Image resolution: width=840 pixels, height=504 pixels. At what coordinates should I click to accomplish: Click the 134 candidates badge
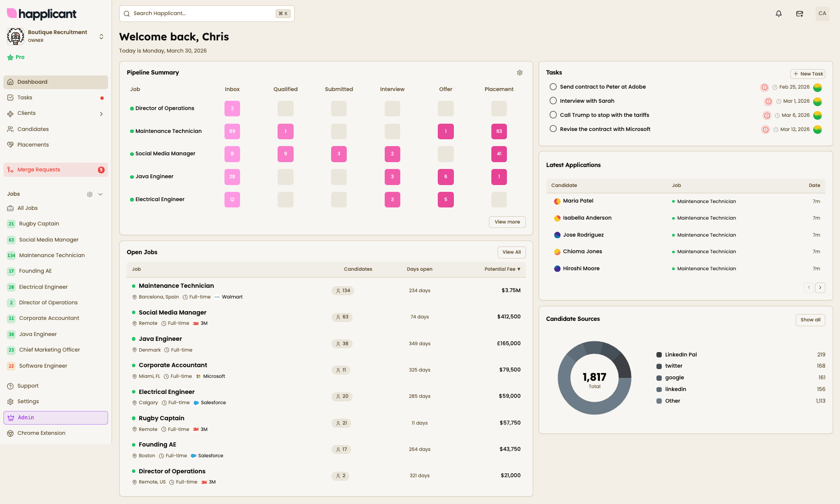pos(343,291)
